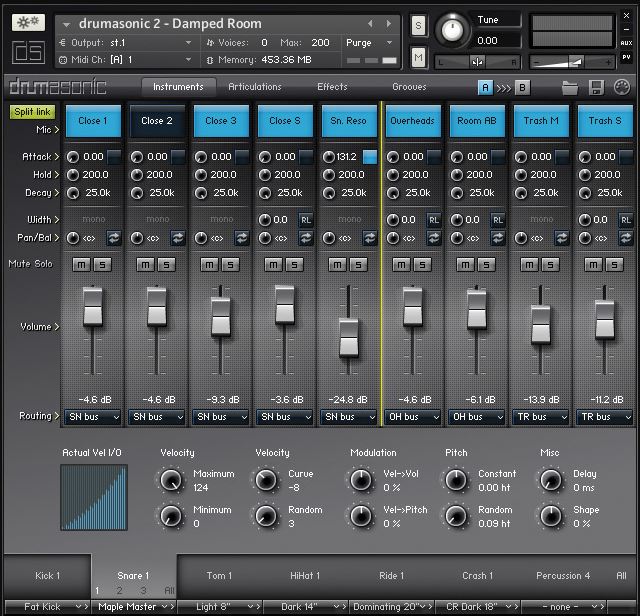Click the Sn. Reso pan reset arrows icon
Viewport: 640px width, 616px height.
click(369, 238)
